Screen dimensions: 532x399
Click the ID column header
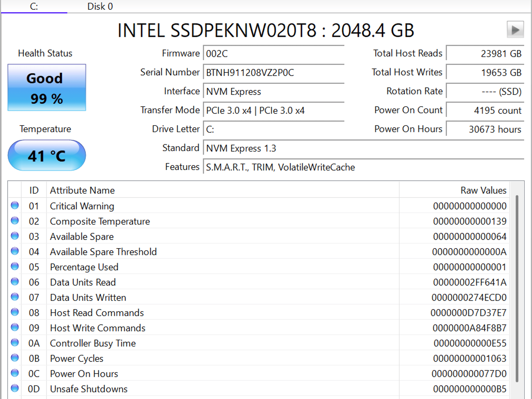click(34, 190)
